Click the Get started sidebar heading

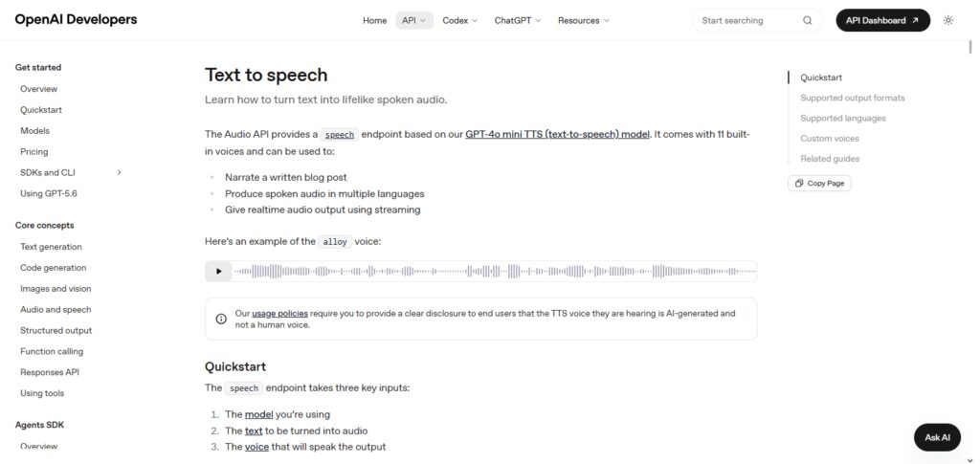38,67
